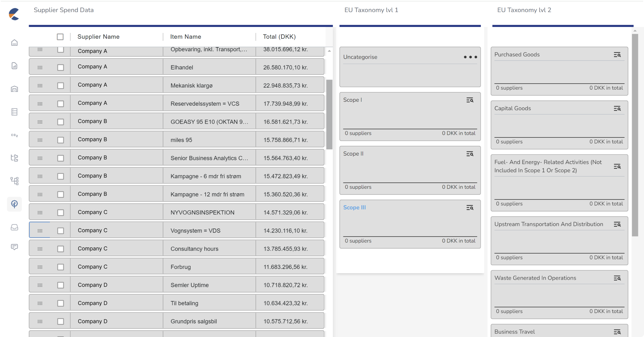Open Scope III search-list icon
This screenshot has height=337, width=644.
click(x=470, y=208)
